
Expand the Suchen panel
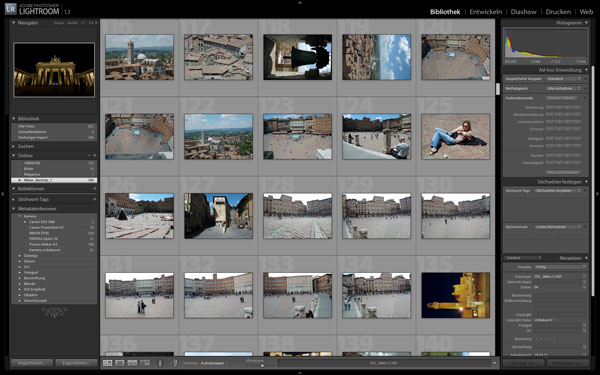14,146
